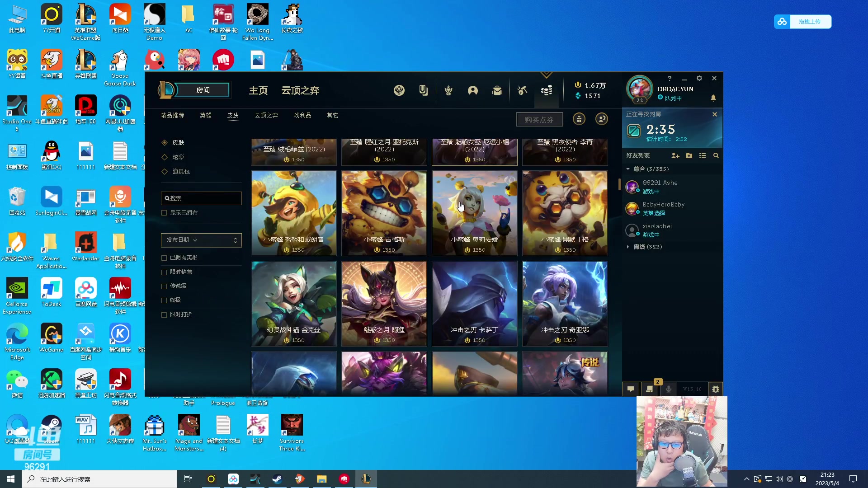This screenshot has width=868, height=488.
Task: Check the 限时销售 filter
Action: (x=164, y=272)
